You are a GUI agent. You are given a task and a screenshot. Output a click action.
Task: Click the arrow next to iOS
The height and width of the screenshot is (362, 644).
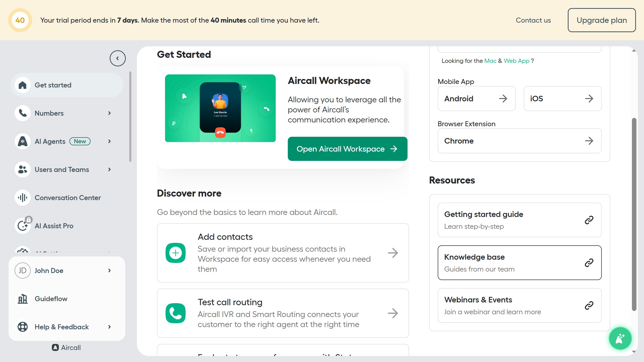[x=589, y=99]
